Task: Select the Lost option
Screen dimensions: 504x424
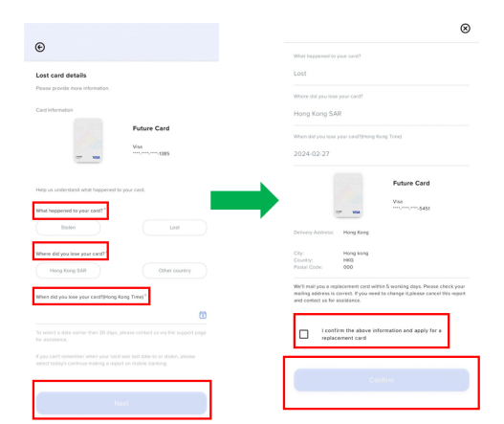Action: [175, 228]
